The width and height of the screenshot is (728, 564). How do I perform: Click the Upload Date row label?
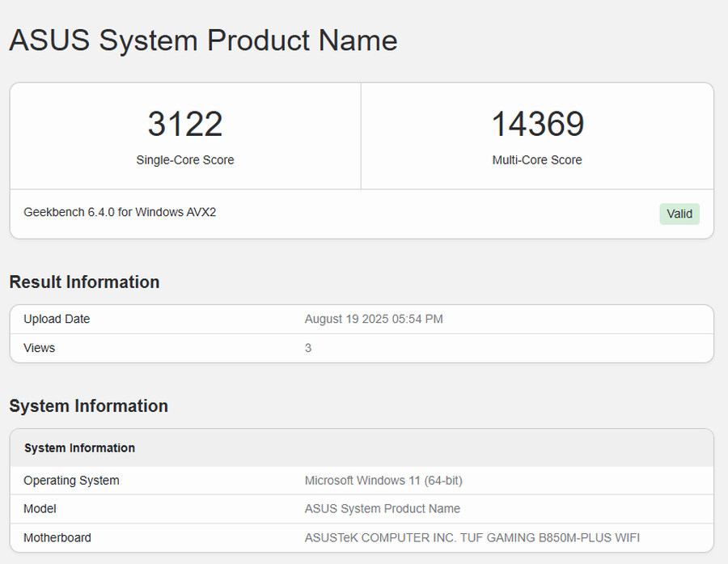tap(57, 319)
